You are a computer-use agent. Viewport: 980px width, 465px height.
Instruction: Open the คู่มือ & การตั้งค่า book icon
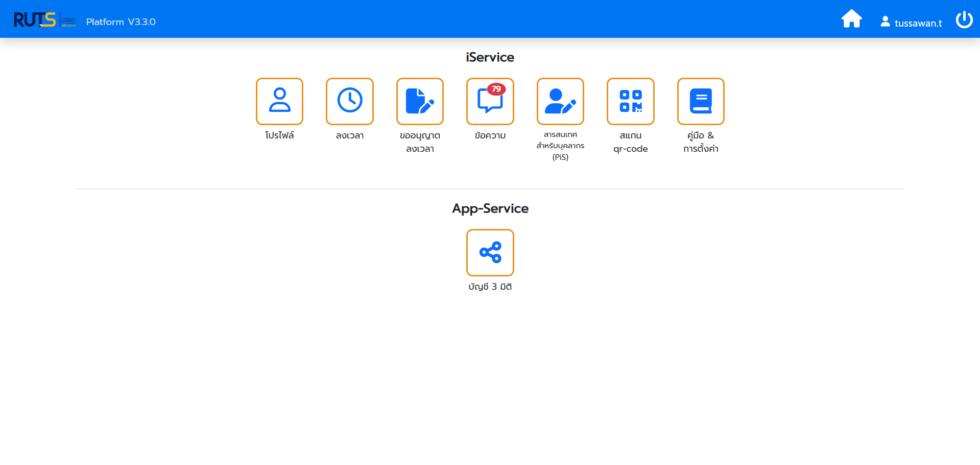[701, 101]
